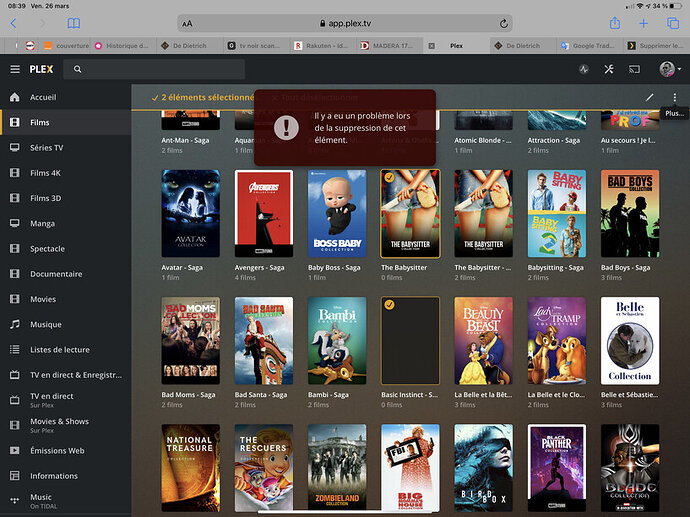This screenshot has width=690, height=517.
Task: Close the Plex browser tab
Action: click(x=432, y=46)
